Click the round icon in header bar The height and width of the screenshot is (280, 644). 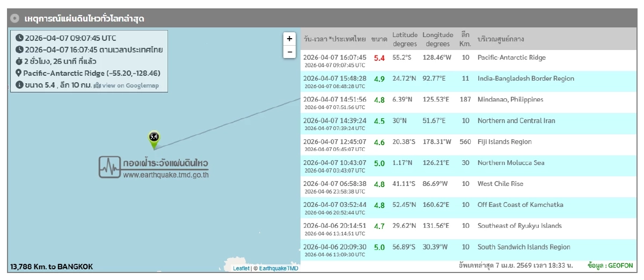coord(15,18)
